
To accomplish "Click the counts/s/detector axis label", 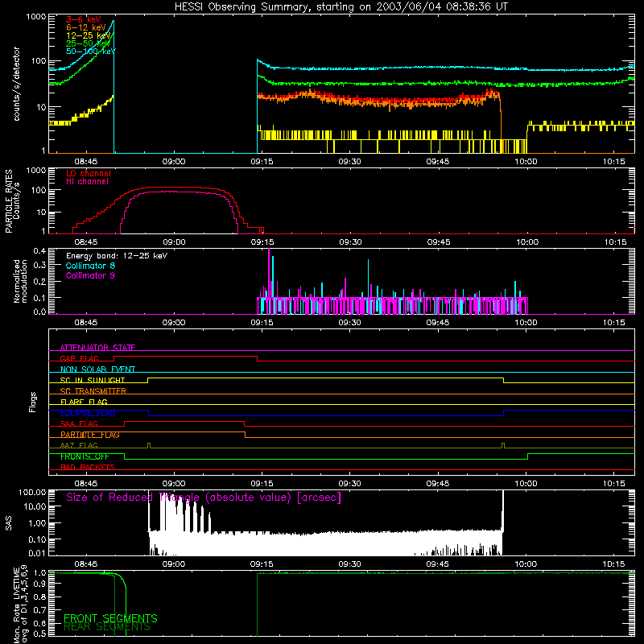I will pos(17,84).
